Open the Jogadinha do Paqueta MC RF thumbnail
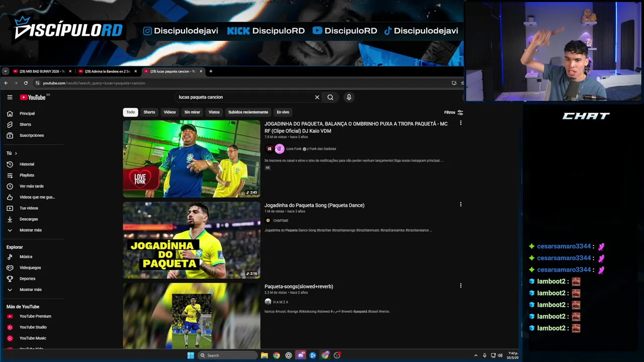This screenshot has height=362, width=644. point(192,159)
